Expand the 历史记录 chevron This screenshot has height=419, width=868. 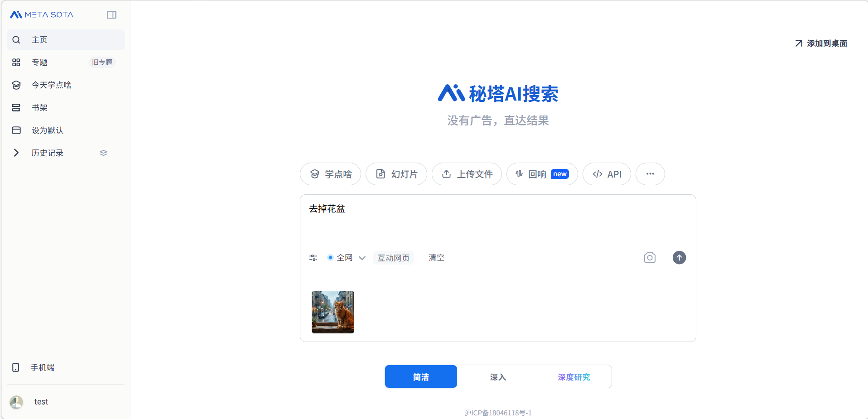16,153
